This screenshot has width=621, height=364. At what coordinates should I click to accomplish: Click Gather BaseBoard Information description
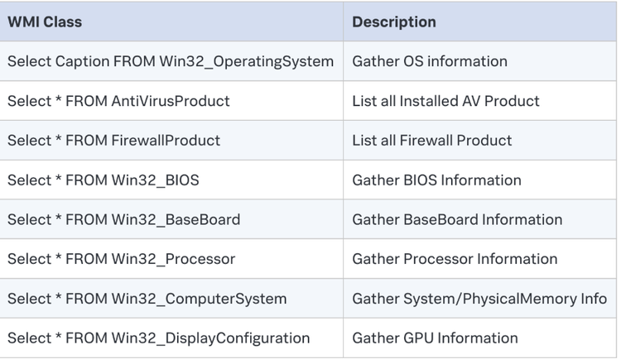(457, 220)
